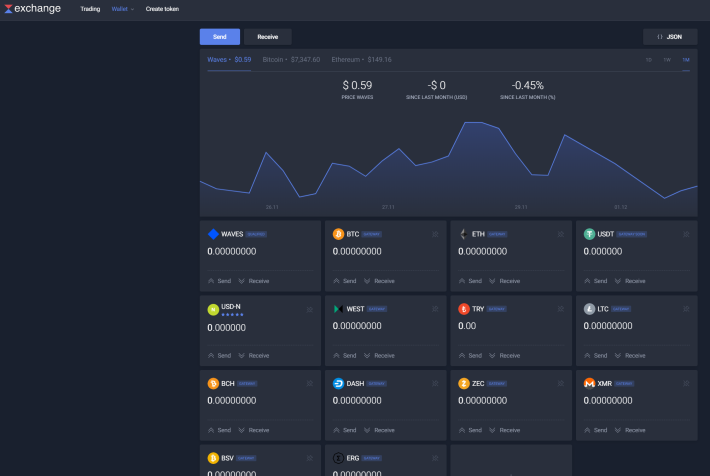Click the Ethereum ETH coin icon
Screen dimensions: 710x476
coord(464,234)
